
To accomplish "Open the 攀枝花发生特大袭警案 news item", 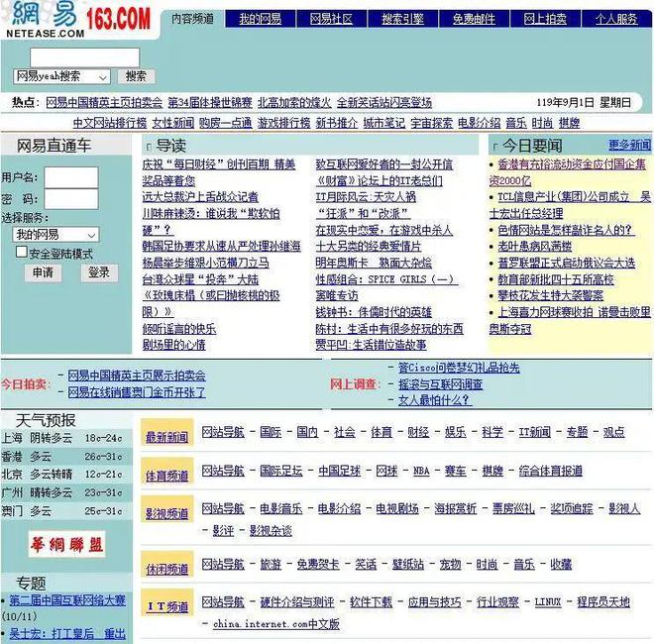I will 550,295.
